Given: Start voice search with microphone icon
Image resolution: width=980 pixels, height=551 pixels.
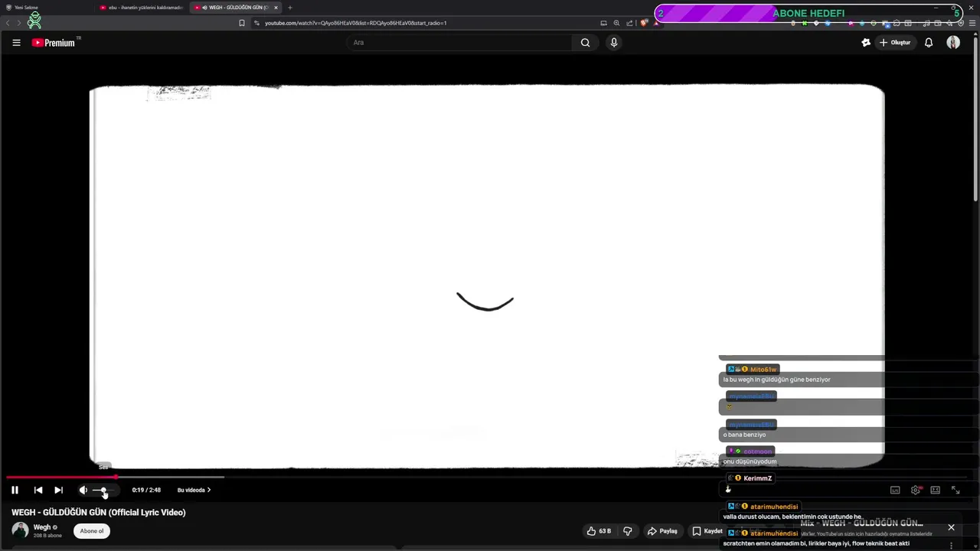Looking at the screenshot, I should click(613, 43).
